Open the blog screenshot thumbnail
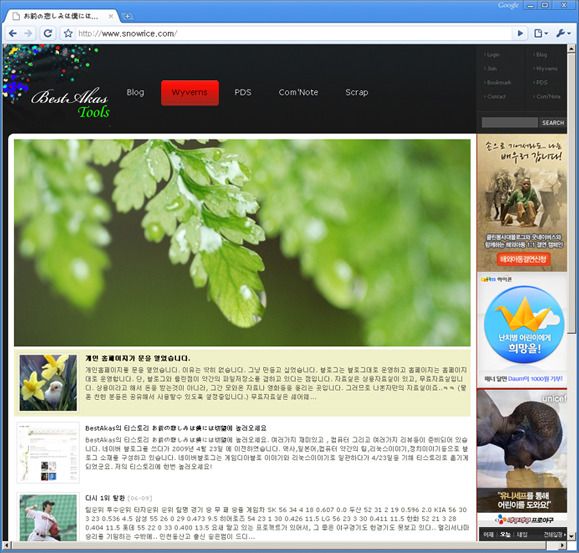This screenshot has width=579, height=553. (x=48, y=453)
